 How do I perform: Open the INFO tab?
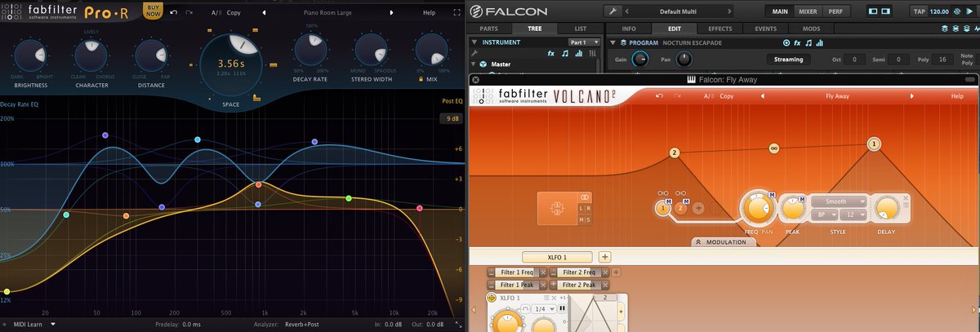(x=629, y=29)
